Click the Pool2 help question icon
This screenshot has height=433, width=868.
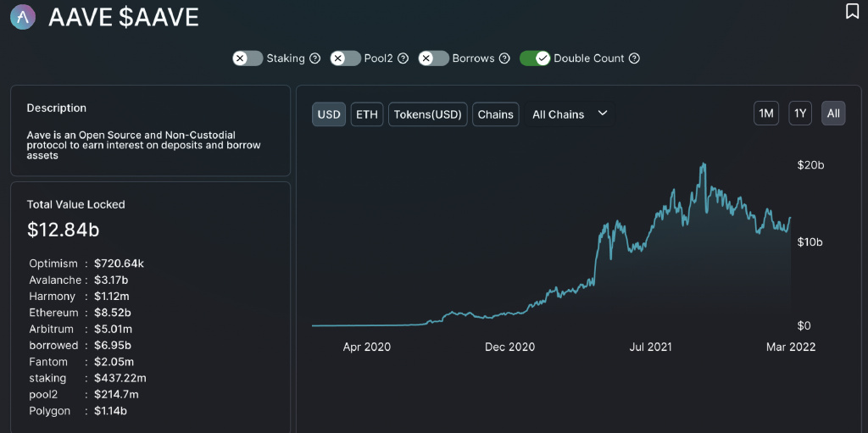[403, 58]
